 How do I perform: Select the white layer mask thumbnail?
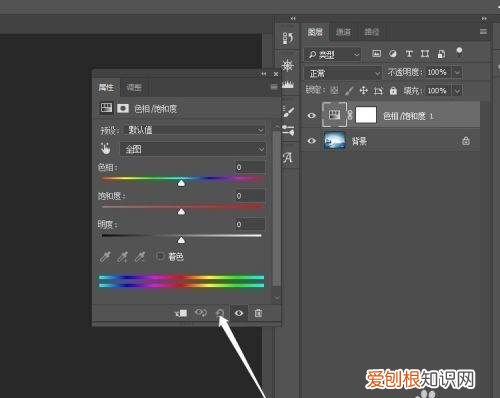[366, 115]
